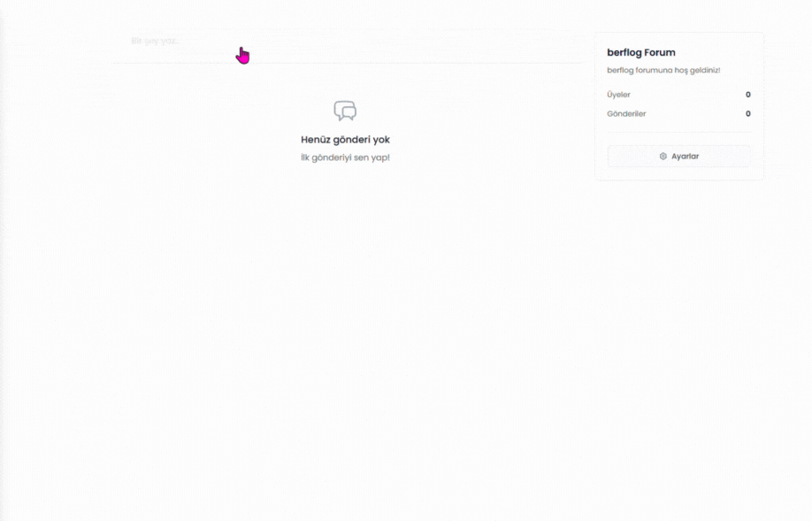The width and height of the screenshot is (812, 521).
Task: Select the Gönderiler label in sidebar
Action: pyautogui.click(x=626, y=114)
